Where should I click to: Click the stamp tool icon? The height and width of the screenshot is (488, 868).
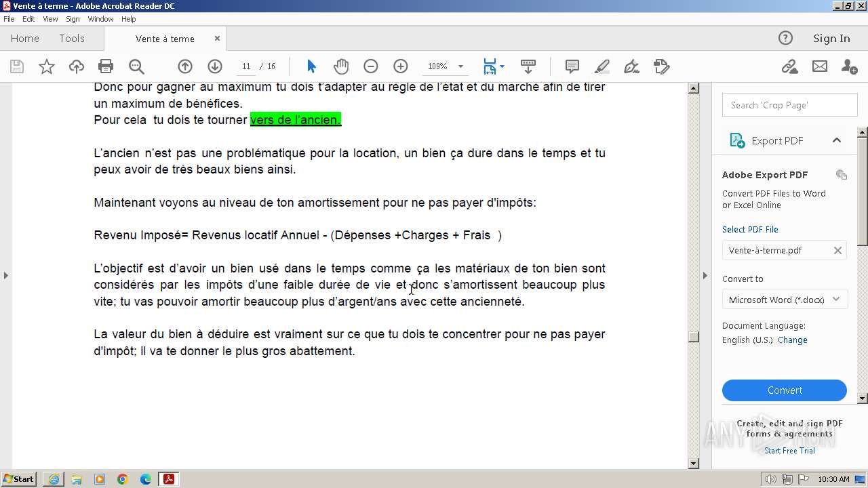coord(661,66)
